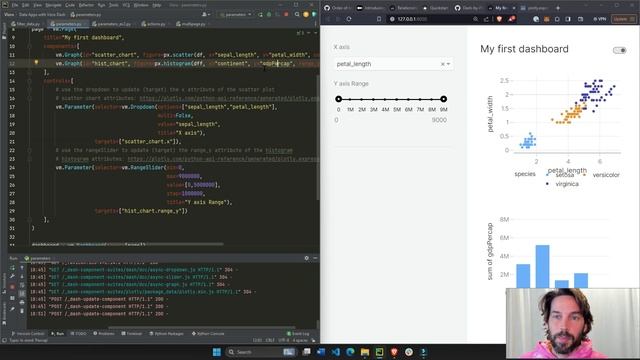This screenshot has width=640, height=360.
Task: Click the right handle of Y axis range slider
Action: point(444,99)
